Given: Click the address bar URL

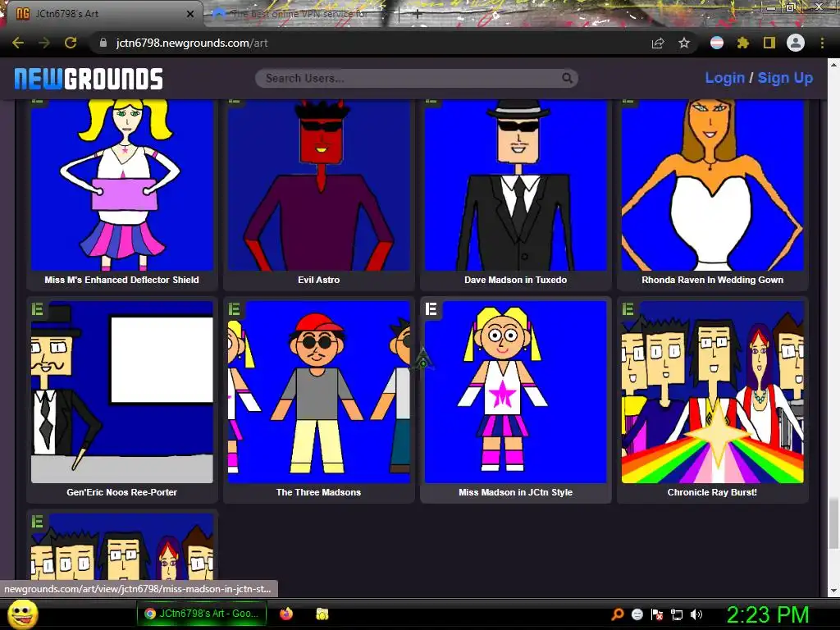Looking at the screenshot, I should [x=192, y=43].
